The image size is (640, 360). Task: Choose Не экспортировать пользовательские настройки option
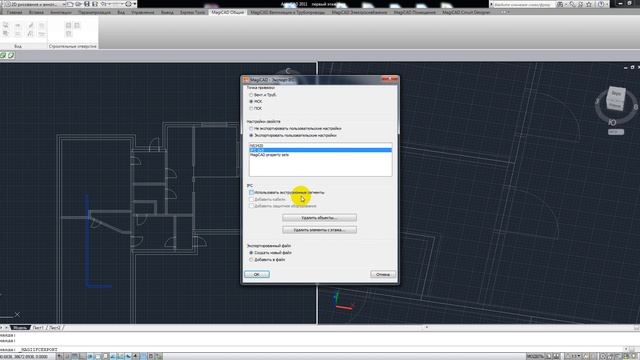tap(251, 129)
